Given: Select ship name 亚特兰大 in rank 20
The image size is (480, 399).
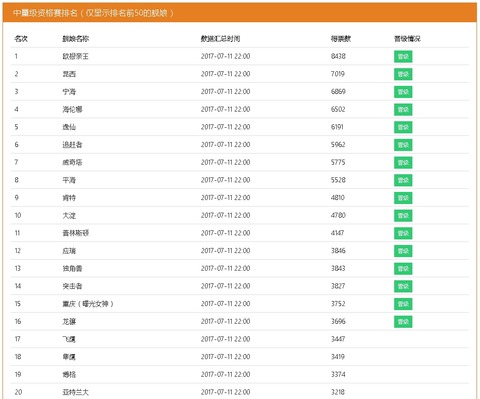Looking at the screenshot, I should [76, 392].
